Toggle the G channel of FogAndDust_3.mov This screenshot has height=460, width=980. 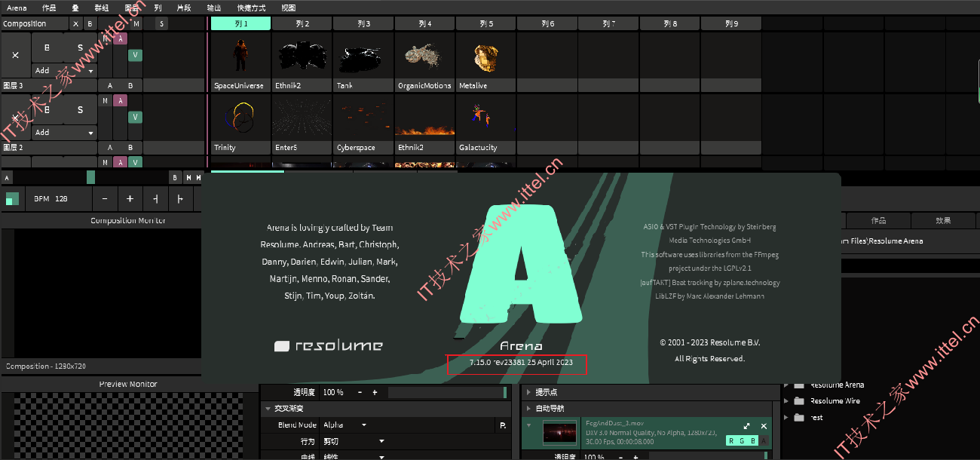coord(742,441)
